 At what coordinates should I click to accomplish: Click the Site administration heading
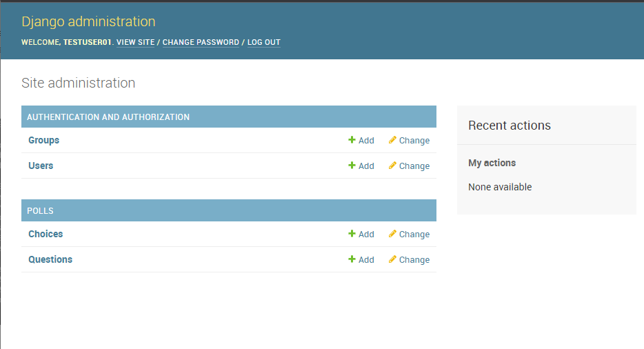click(78, 83)
